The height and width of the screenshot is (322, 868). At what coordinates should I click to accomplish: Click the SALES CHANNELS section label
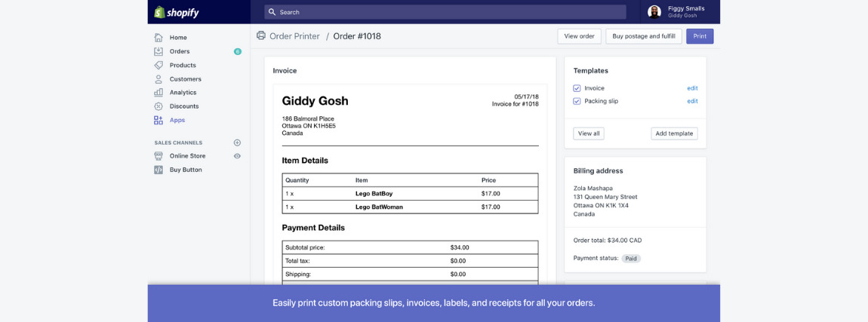(178, 143)
